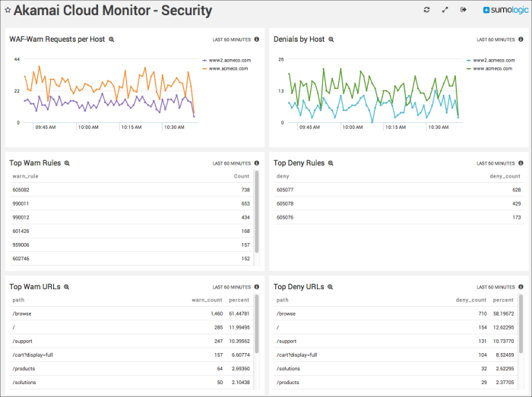Star the Akamai Cloud Monitor dashboard as favorite
Image resolution: width=532 pixels, height=397 pixels.
(x=8, y=11)
